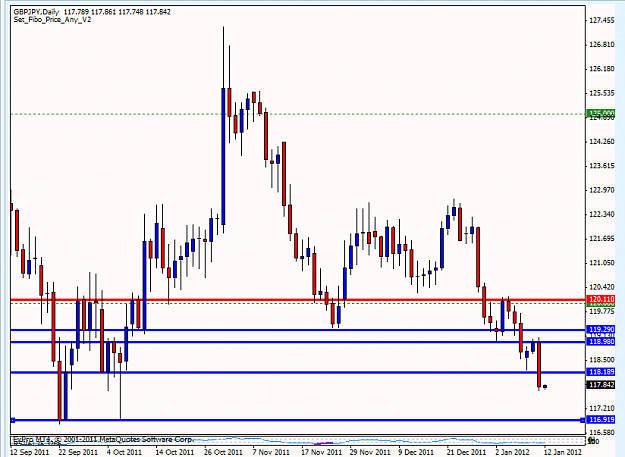Screen dimensions: 625x457
Task: Click the 122.340 price axis label
Action: click(x=601, y=215)
